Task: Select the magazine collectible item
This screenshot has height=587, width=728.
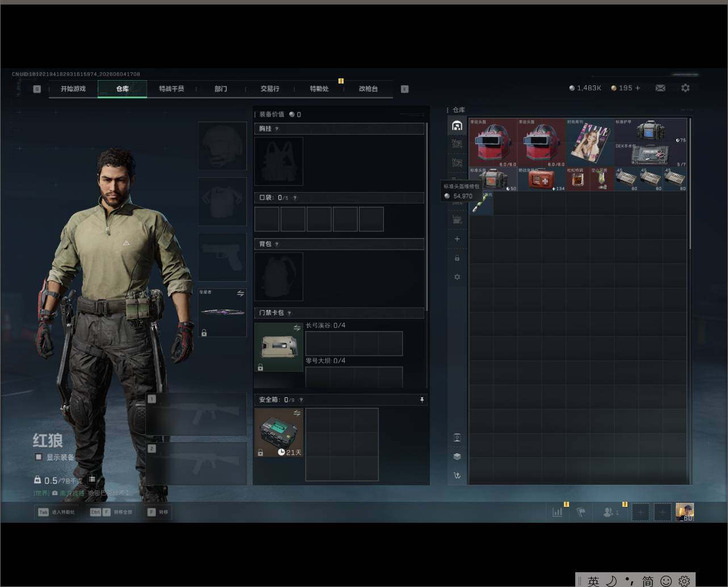Action: point(591,143)
